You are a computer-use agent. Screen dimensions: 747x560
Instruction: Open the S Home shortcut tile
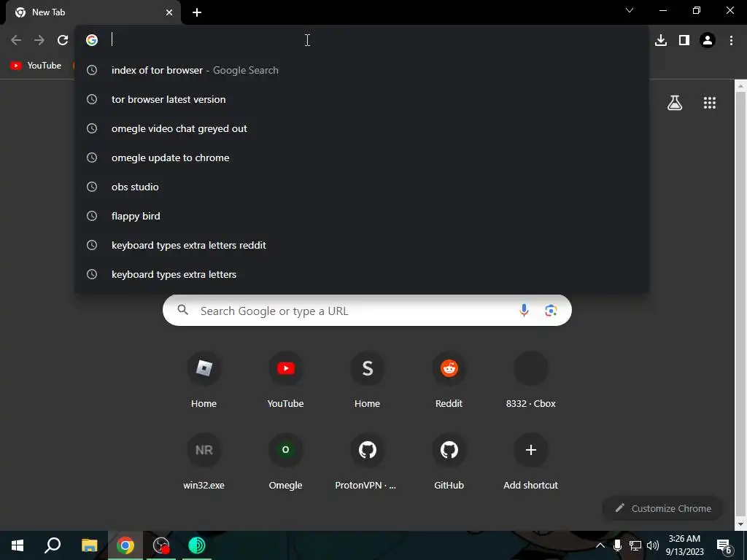(368, 379)
